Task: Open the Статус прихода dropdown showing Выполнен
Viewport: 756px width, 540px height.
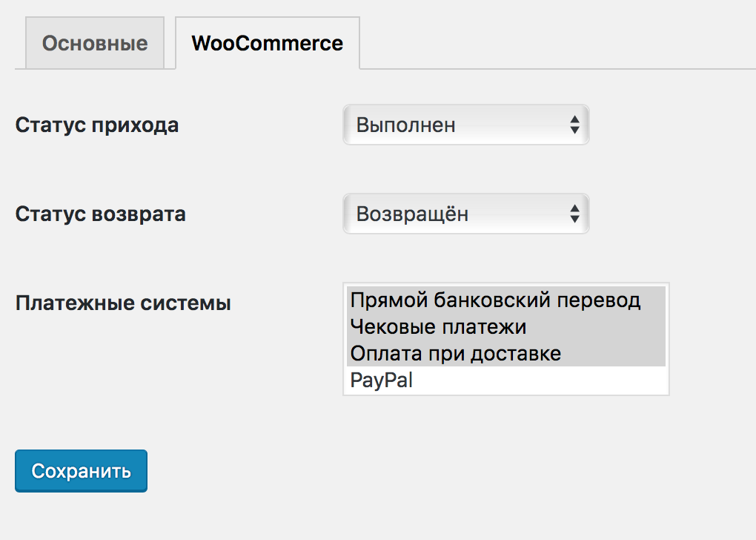Action: click(465, 125)
